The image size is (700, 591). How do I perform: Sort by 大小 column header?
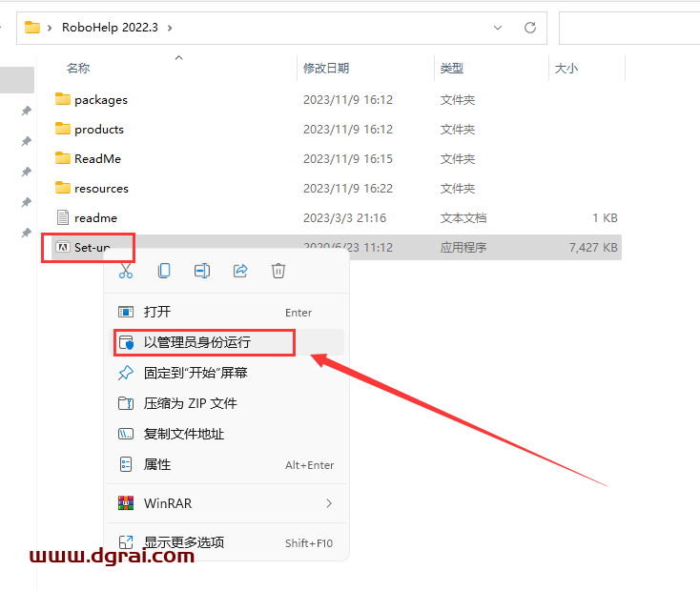[566, 69]
